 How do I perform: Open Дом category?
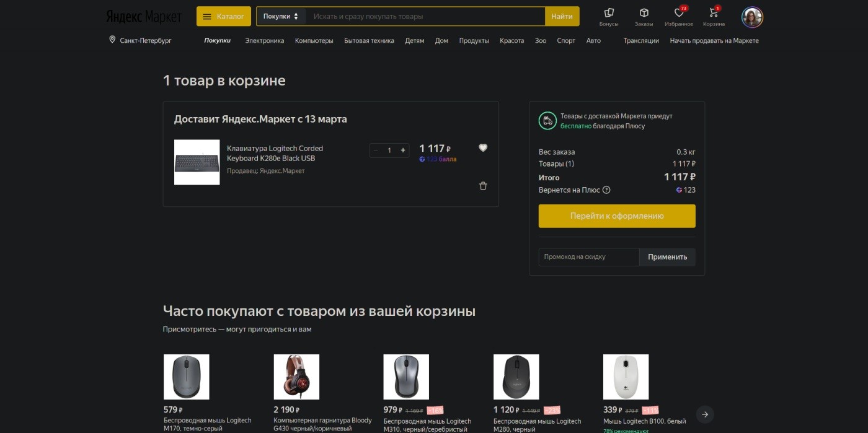pos(441,40)
